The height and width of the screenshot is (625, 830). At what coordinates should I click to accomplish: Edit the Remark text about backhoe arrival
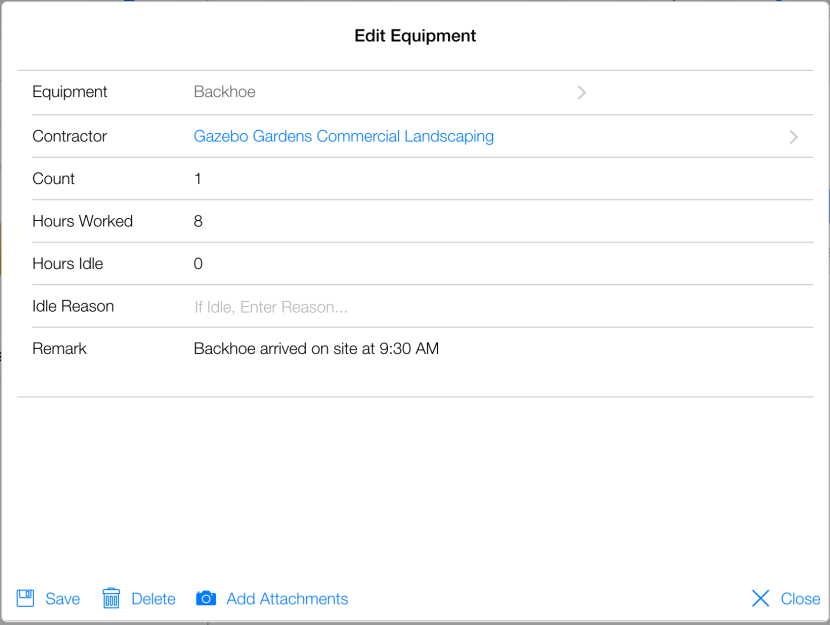tap(316, 349)
